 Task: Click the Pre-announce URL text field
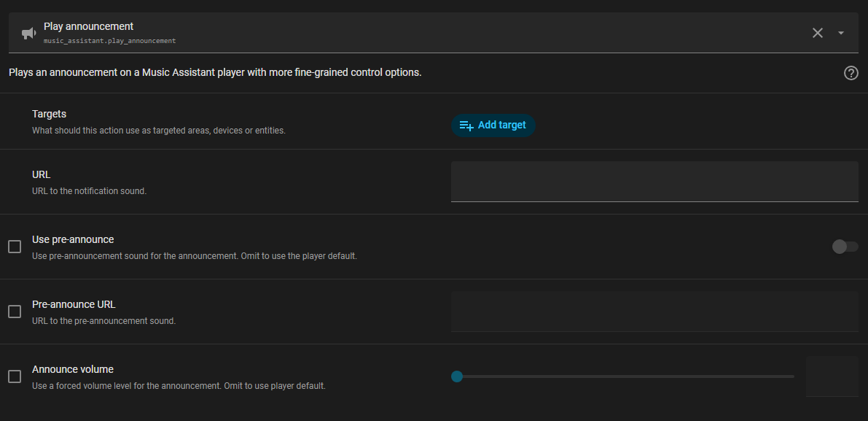coord(654,312)
